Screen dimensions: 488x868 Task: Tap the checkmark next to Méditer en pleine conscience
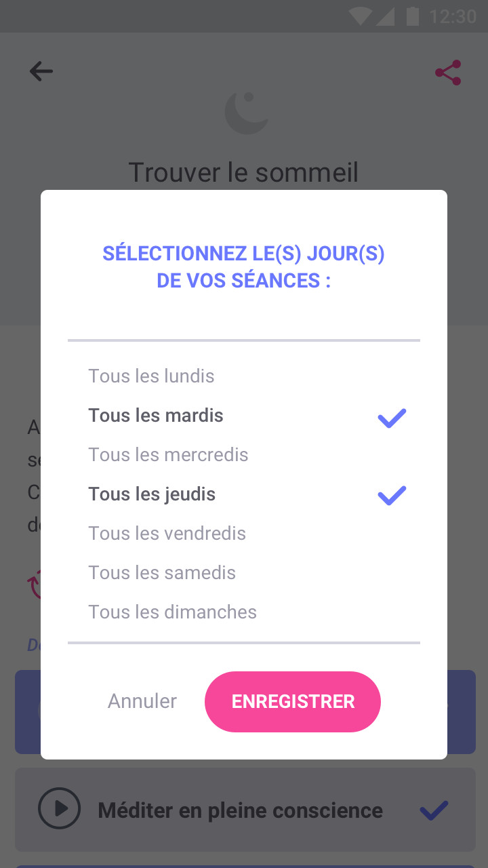pos(434,810)
